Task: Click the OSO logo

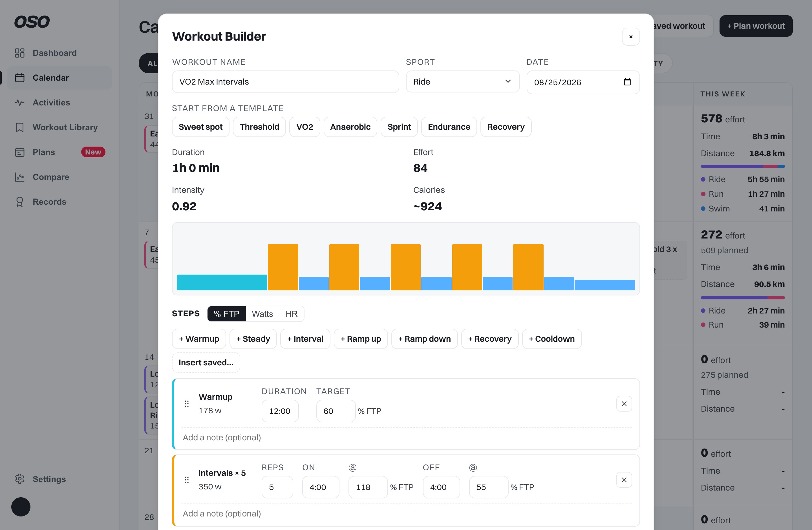Action: pyautogui.click(x=32, y=22)
